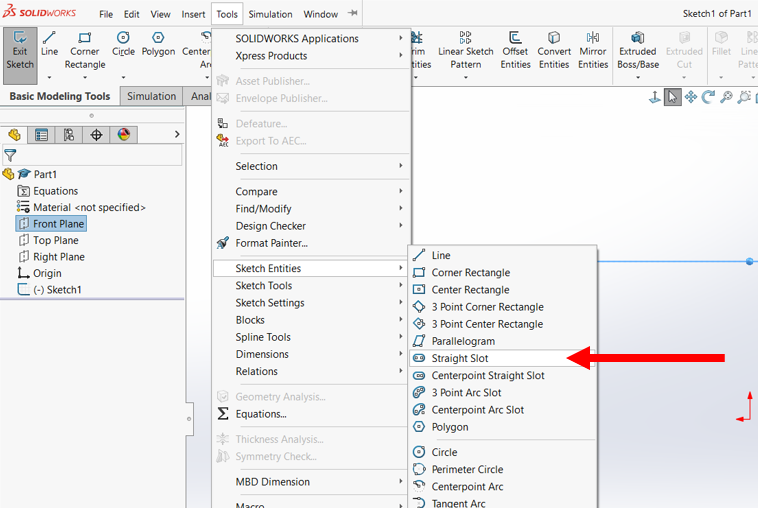Click the feature tree filter field
758x508 pixels.
pos(95,155)
